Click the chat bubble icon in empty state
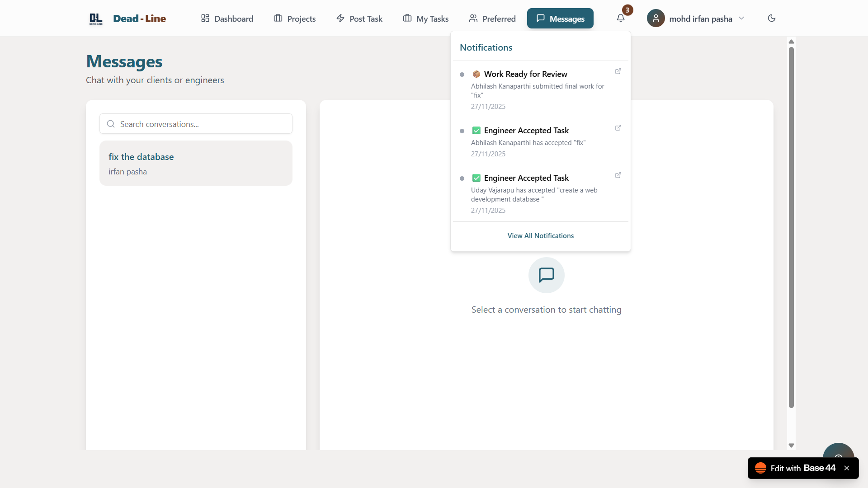The width and height of the screenshot is (868, 488). click(546, 275)
